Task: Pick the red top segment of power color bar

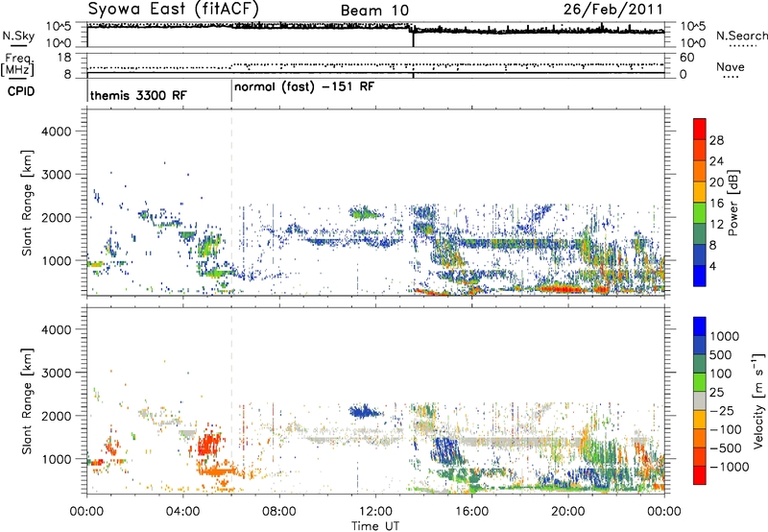Action: coord(700,130)
